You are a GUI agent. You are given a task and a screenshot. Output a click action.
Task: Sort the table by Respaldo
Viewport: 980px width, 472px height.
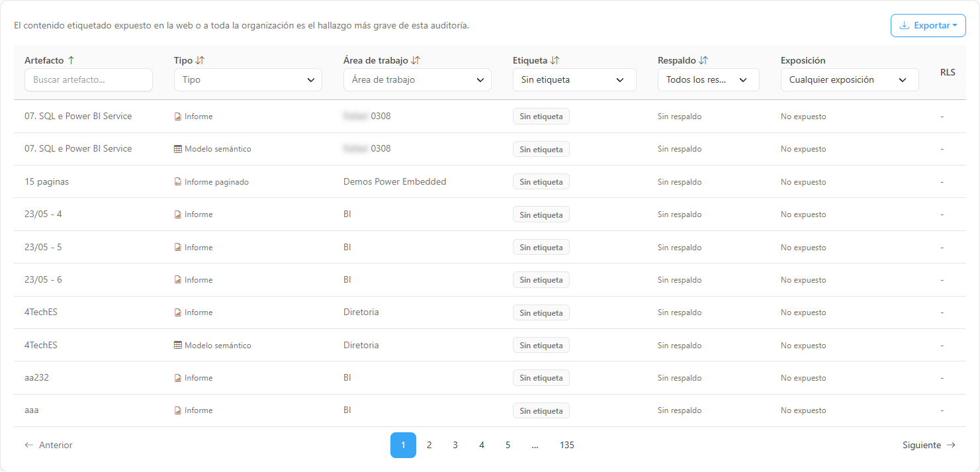[x=703, y=60]
